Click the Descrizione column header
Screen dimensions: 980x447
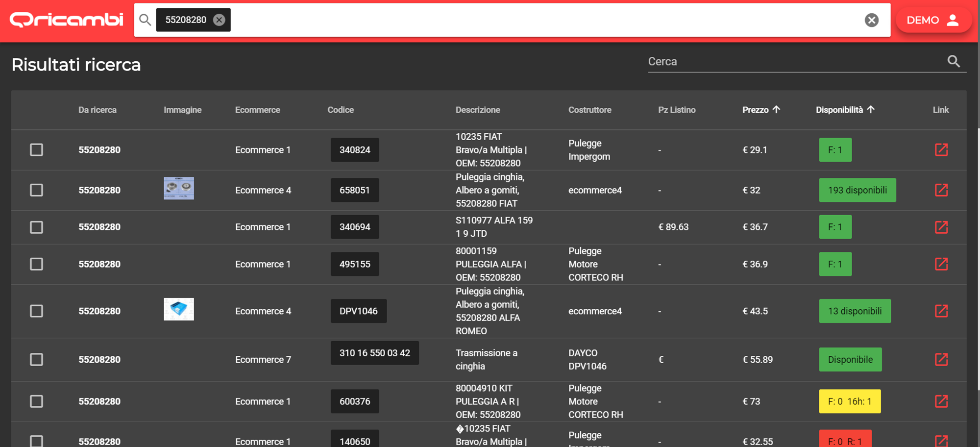[478, 110]
